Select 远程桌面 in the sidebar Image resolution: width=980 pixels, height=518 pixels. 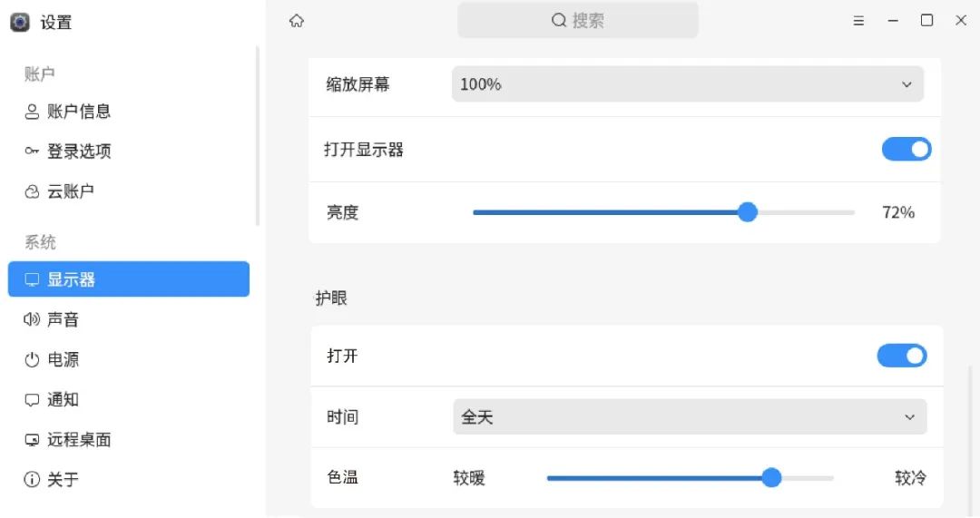click(x=79, y=439)
